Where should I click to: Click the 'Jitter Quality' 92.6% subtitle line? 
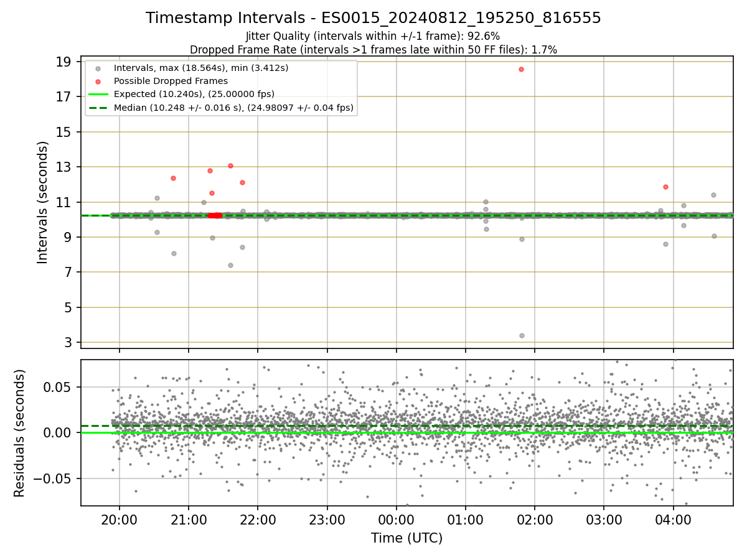tap(373, 36)
